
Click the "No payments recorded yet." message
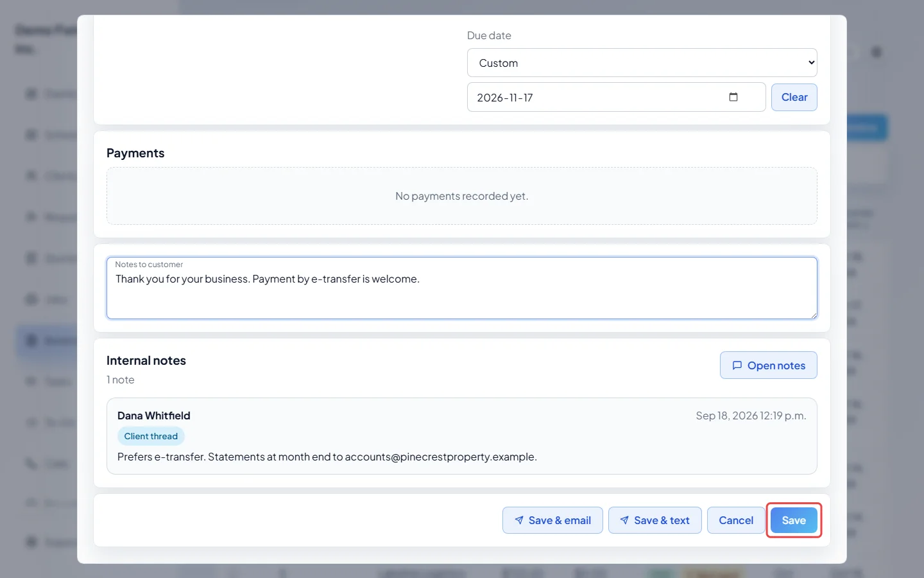pos(462,196)
